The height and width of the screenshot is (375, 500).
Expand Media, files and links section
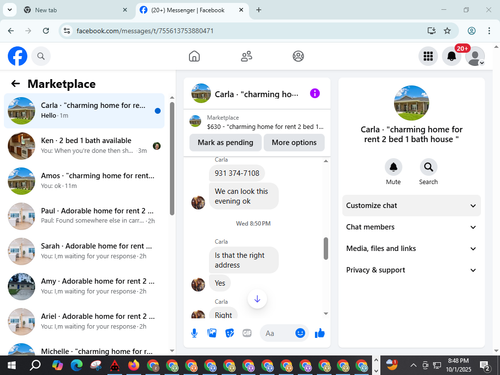click(x=411, y=249)
